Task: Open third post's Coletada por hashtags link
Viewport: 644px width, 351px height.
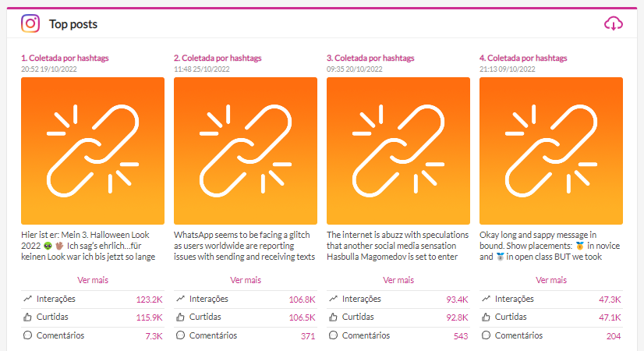Action: click(x=370, y=58)
